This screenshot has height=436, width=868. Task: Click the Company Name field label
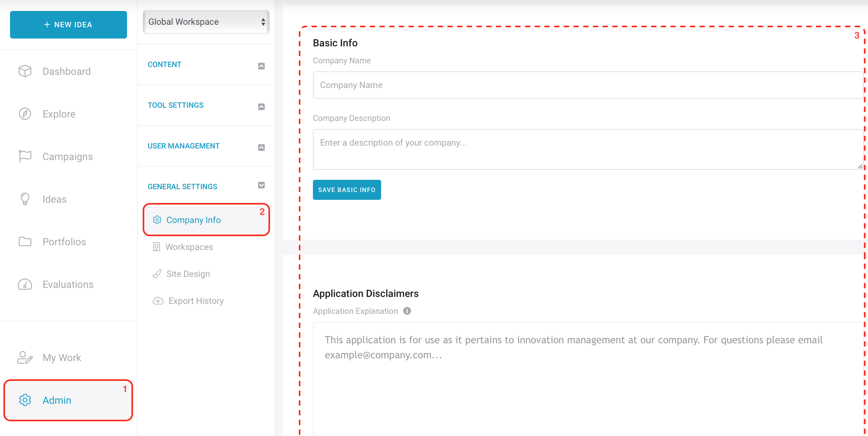pyautogui.click(x=342, y=60)
